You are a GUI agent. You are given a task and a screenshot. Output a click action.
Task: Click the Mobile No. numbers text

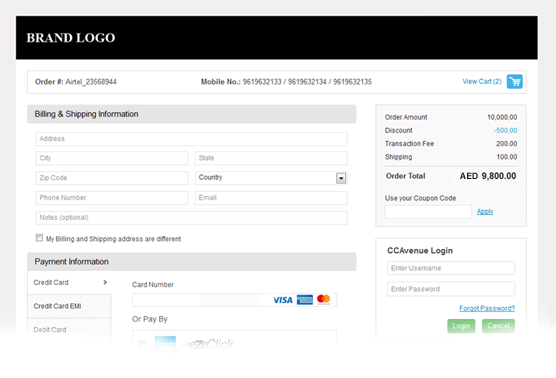(307, 82)
